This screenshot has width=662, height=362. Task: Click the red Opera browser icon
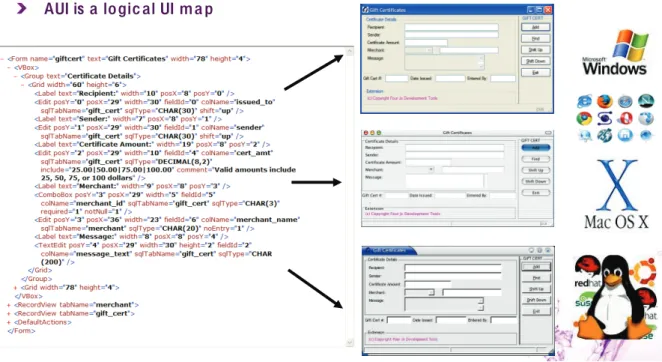click(x=625, y=119)
